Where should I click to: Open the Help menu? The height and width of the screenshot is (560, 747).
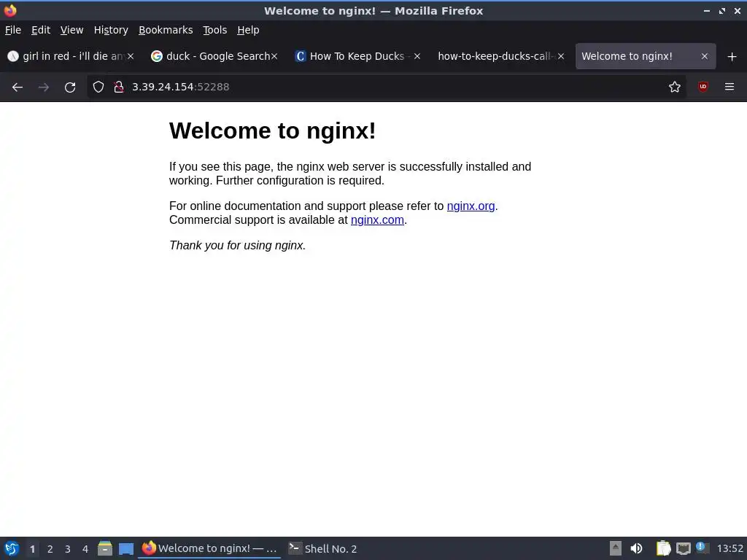pos(248,30)
